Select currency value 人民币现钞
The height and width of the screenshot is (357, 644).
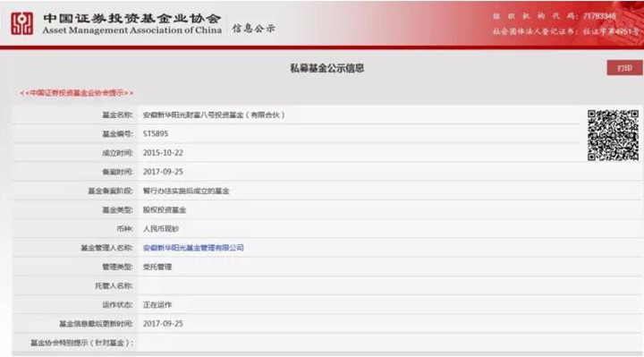161,229
